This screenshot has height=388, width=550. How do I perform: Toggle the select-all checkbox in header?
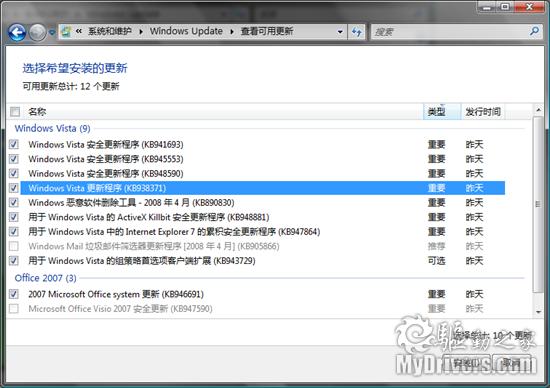[x=15, y=112]
